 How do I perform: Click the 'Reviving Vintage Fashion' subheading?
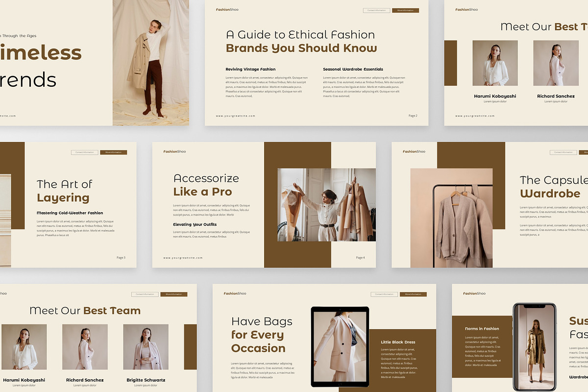tap(250, 69)
